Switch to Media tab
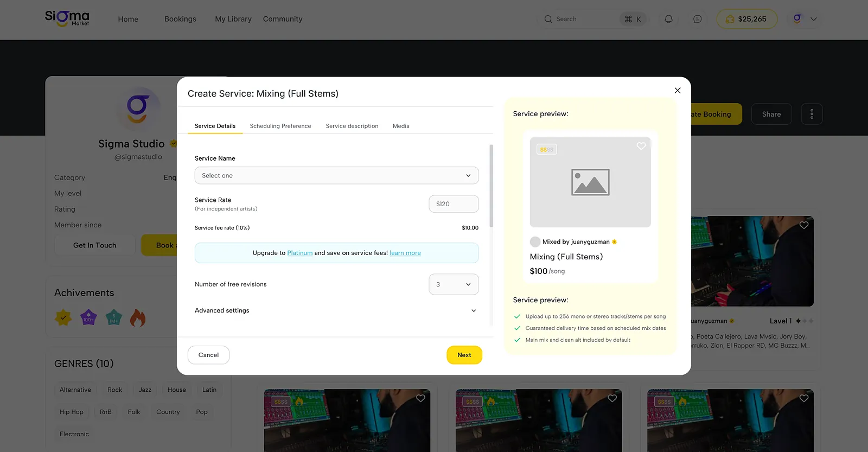The image size is (868, 452). click(x=401, y=126)
